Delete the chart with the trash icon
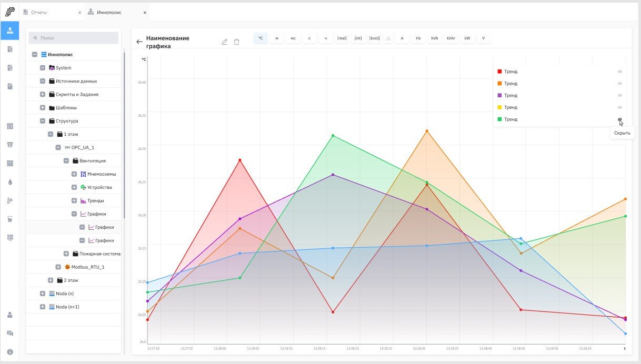The image size is (641, 364). click(236, 42)
